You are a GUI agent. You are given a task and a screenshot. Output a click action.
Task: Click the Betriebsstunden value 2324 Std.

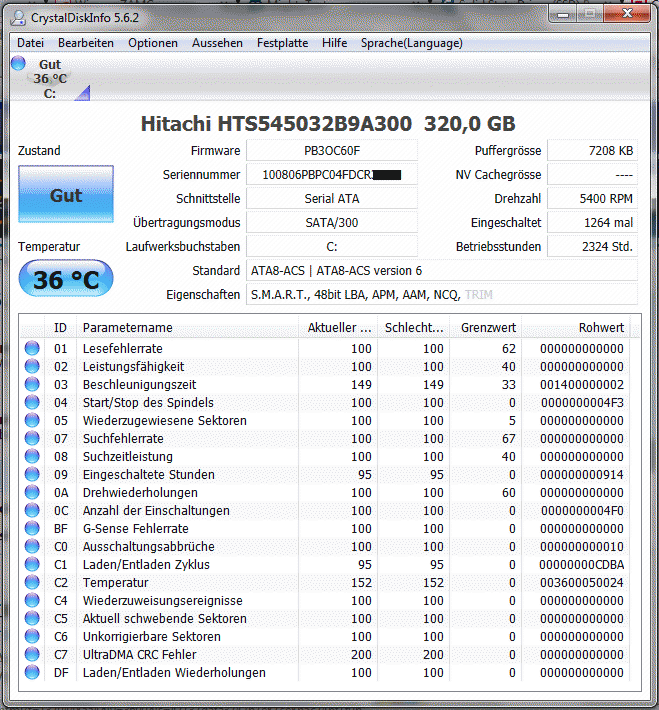click(592, 247)
